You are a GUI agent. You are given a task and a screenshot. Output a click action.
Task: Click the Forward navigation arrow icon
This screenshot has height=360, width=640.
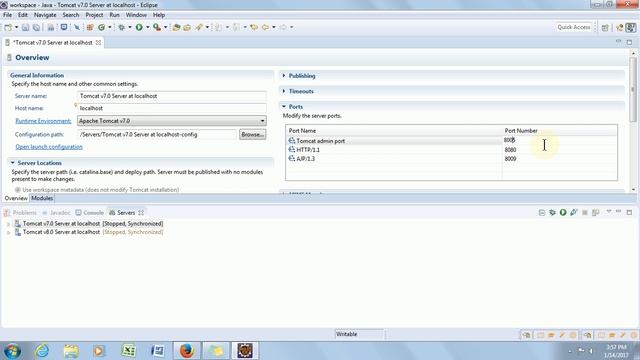coord(283,27)
